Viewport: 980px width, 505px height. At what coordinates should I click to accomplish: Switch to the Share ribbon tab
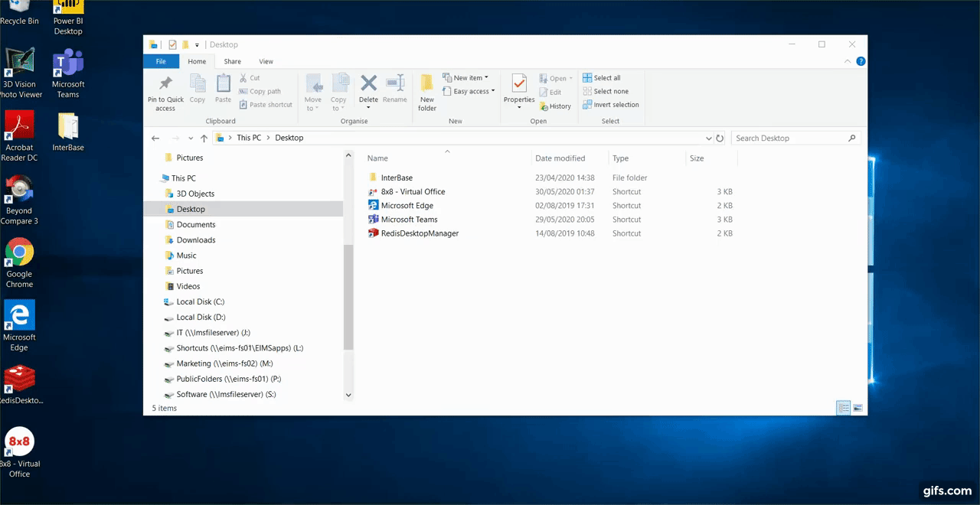[x=232, y=61]
